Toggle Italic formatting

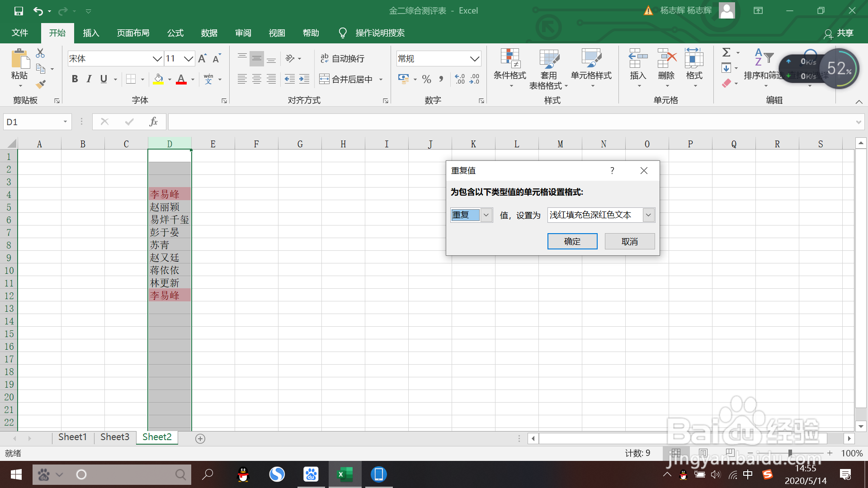(x=89, y=79)
